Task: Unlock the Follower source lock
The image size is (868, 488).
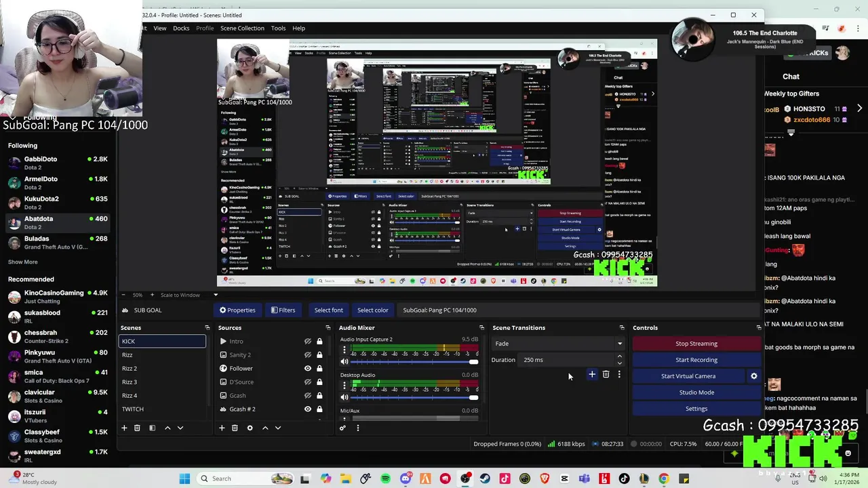Action: click(319, 369)
